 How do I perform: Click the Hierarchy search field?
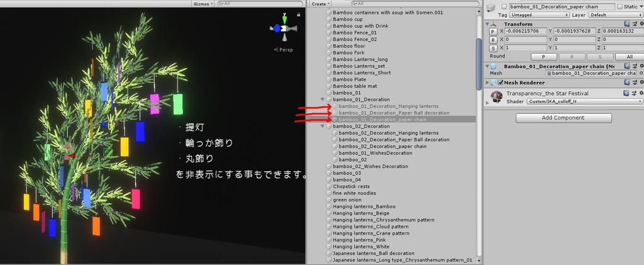(415, 3)
